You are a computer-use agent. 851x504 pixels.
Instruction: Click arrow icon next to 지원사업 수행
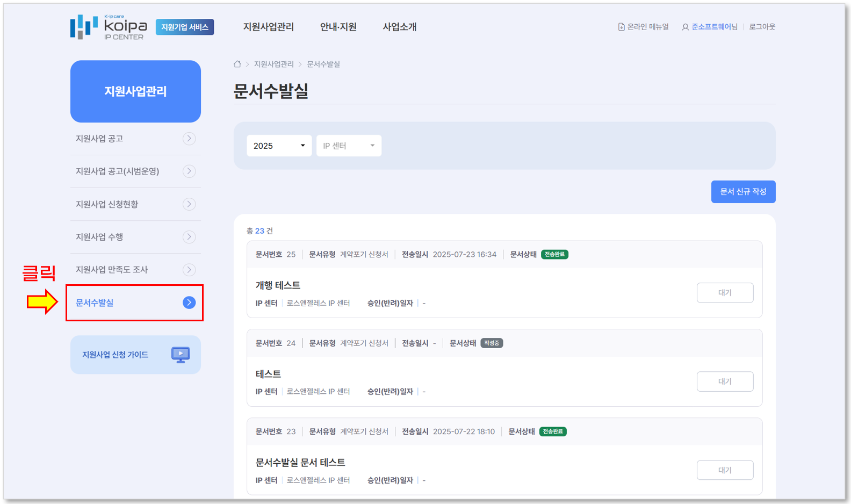(189, 237)
